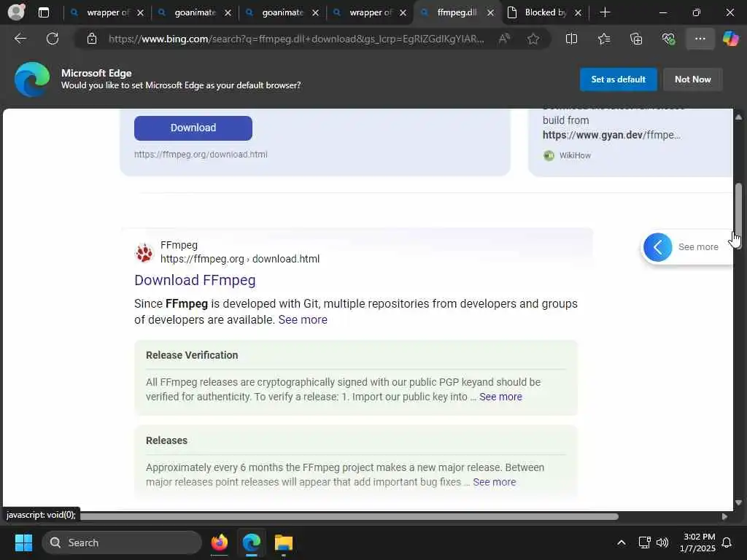Open the Favorites list icon
Image resolution: width=747 pixels, height=560 pixels.
[603, 39]
